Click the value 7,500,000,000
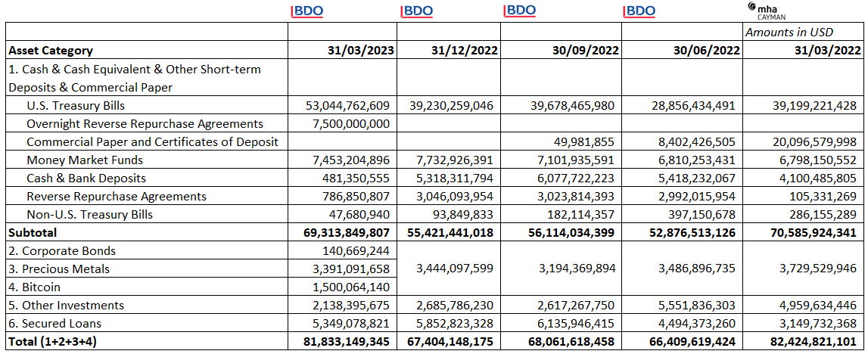868x354 pixels. (x=352, y=123)
